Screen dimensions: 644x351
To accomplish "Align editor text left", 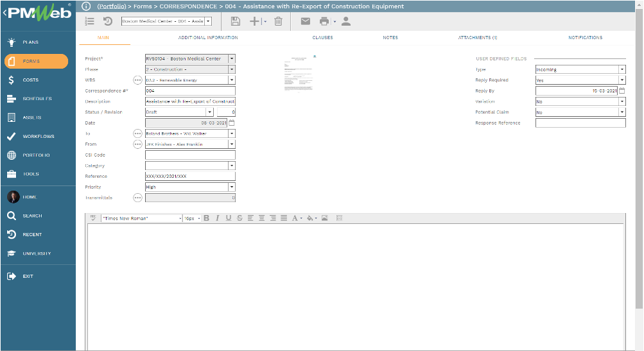I will point(250,218).
